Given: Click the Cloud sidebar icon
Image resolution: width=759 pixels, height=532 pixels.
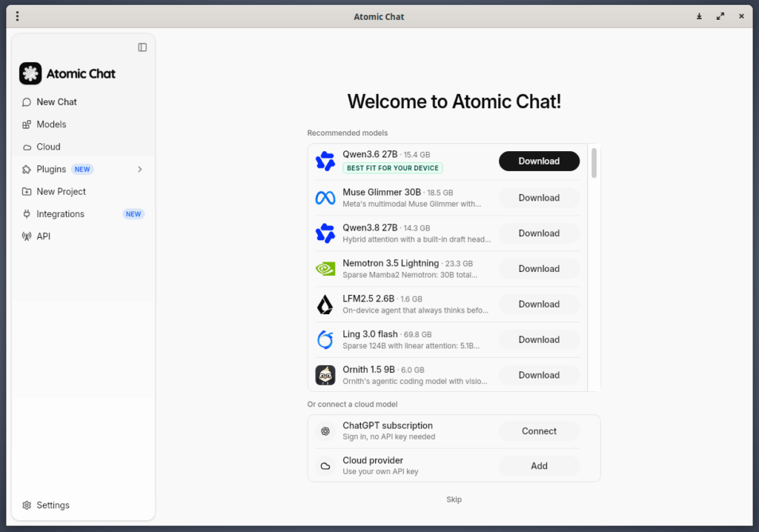Looking at the screenshot, I should coord(27,147).
